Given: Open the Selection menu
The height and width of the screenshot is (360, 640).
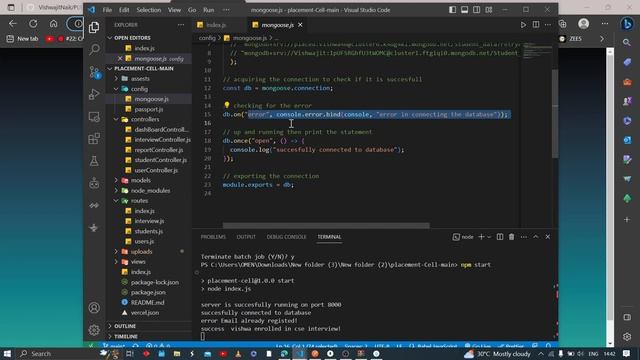Looking at the screenshot, I should pyautogui.click(x=149, y=10).
